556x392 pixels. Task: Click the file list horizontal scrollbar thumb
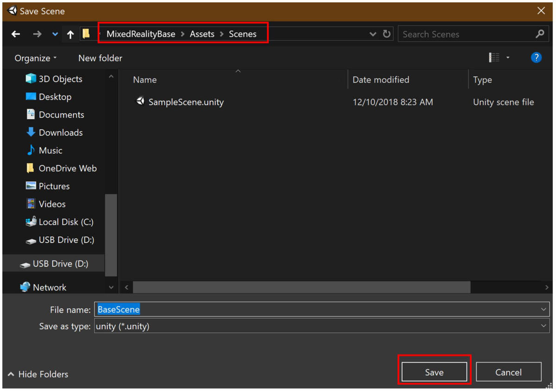pyautogui.click(x=302, y=287)
